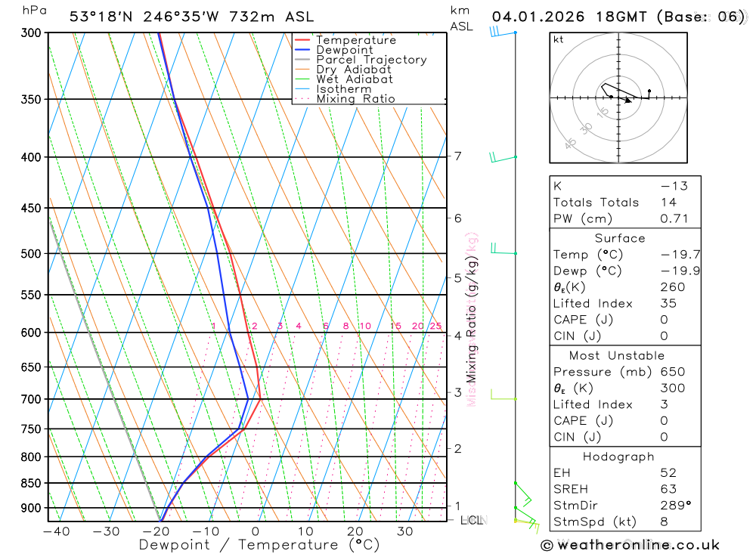Click the 400 hPa wind barb
The height and width of the screenshot is (554, 756).
coord(503,157)
